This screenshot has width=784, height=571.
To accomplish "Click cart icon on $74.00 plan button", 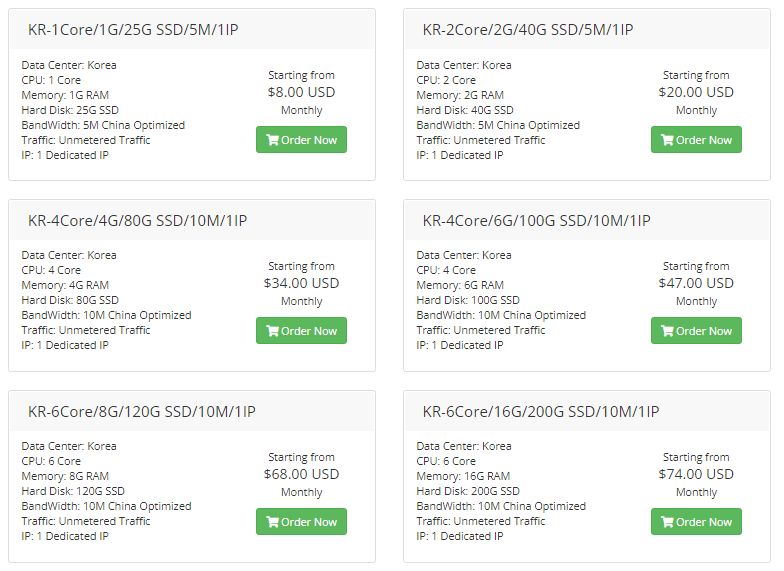I will [668, 522].
